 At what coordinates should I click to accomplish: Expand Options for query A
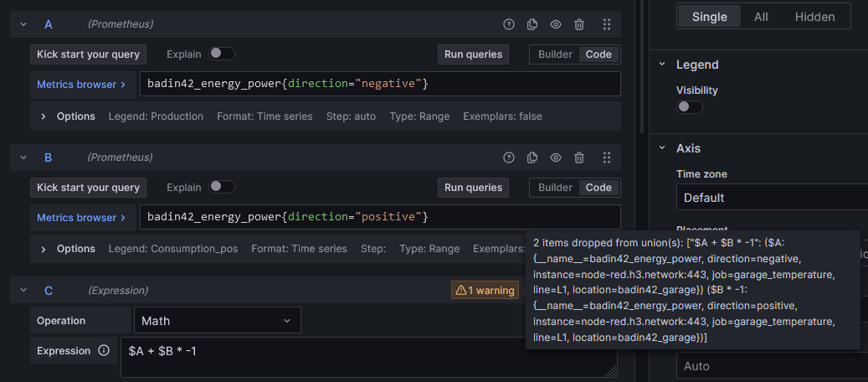tap(44, 116)
